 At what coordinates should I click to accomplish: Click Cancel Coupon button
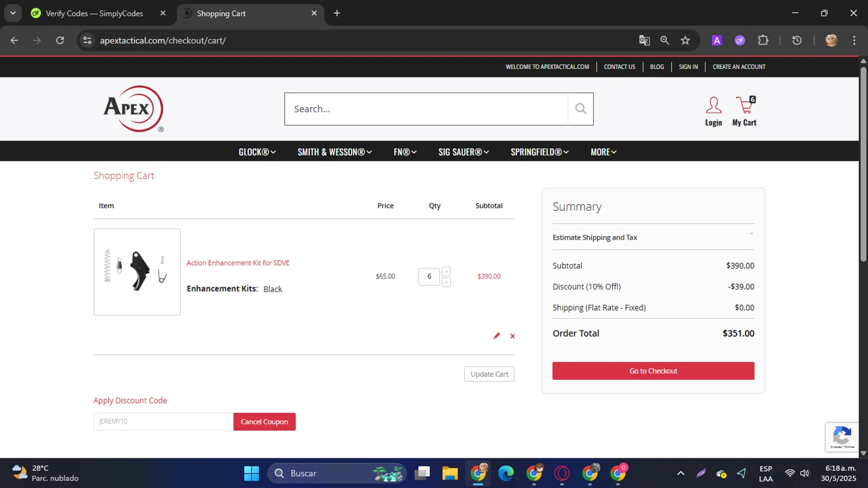[x=264, y=421]
